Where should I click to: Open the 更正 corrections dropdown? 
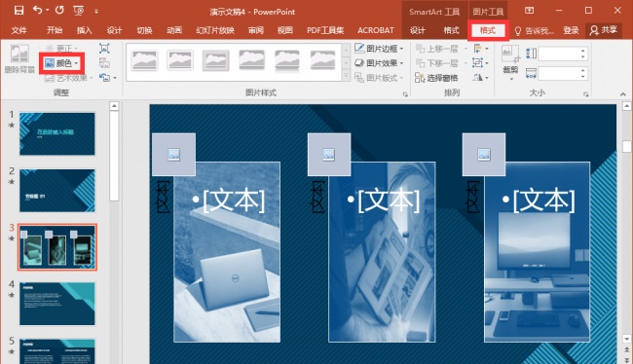(x=61, y=49)
